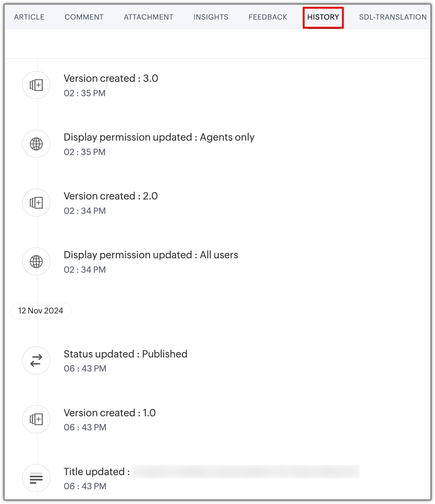This screenshot has height=504, width=435.
Task: Click the version icon beside Version created 1.0
Action: pos(36,419)
